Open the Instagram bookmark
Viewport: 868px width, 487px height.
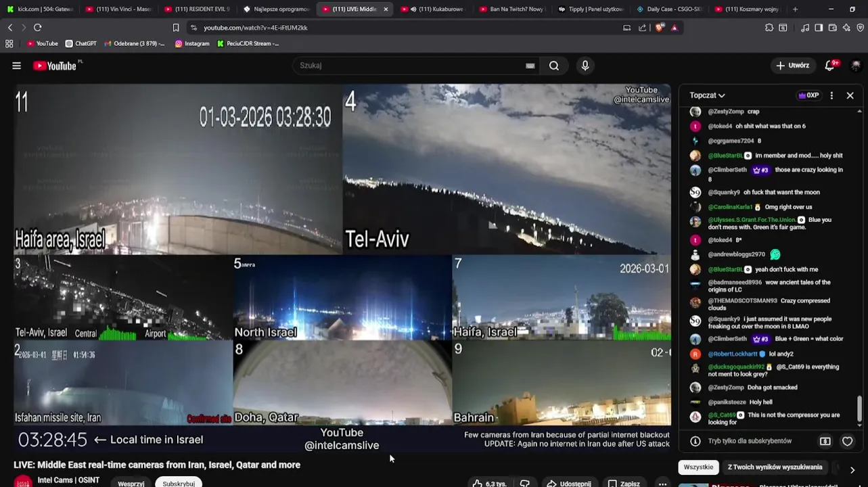[192, 43]
